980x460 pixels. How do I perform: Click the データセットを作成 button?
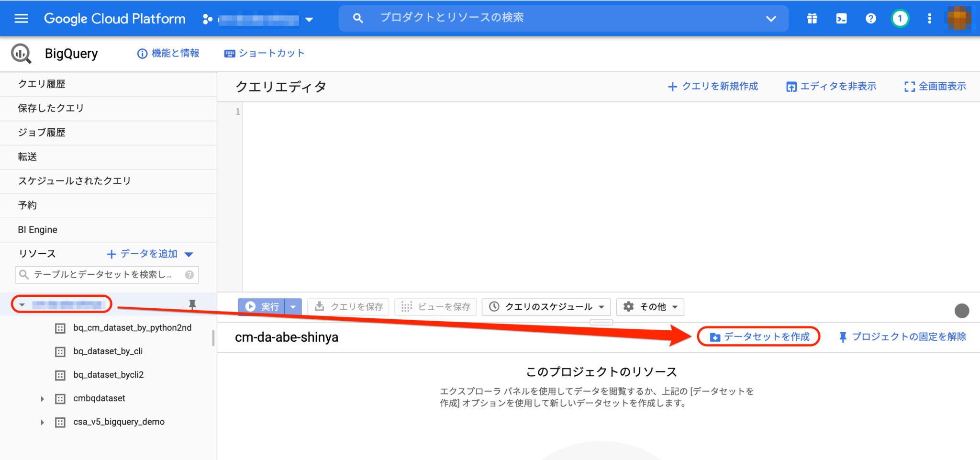(x=758, y=337)
